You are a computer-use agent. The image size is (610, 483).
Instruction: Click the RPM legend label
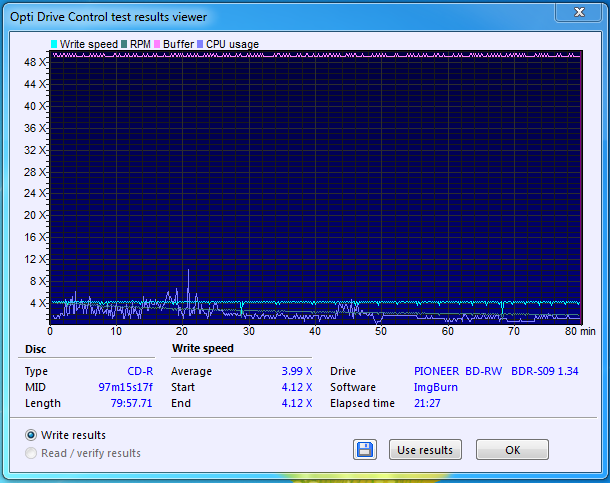tap(140, 44)
